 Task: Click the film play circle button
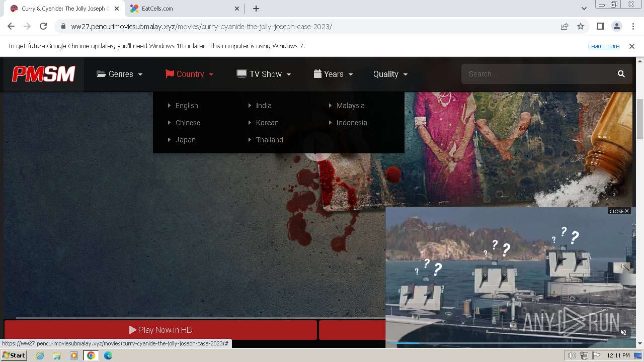[x=318, y=146]
